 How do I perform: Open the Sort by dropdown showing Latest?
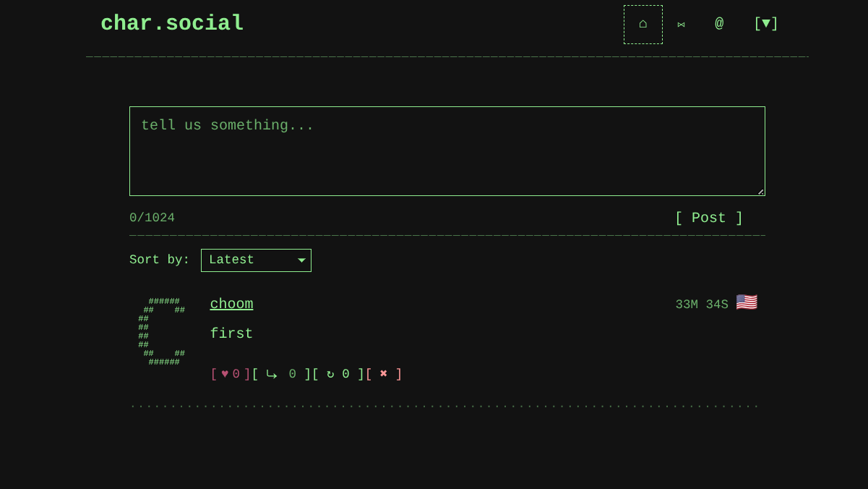pos(256,260)
